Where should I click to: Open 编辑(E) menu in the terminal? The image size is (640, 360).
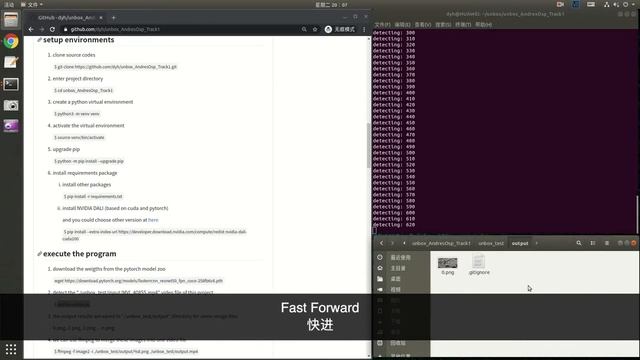click(x=402, y=25)
